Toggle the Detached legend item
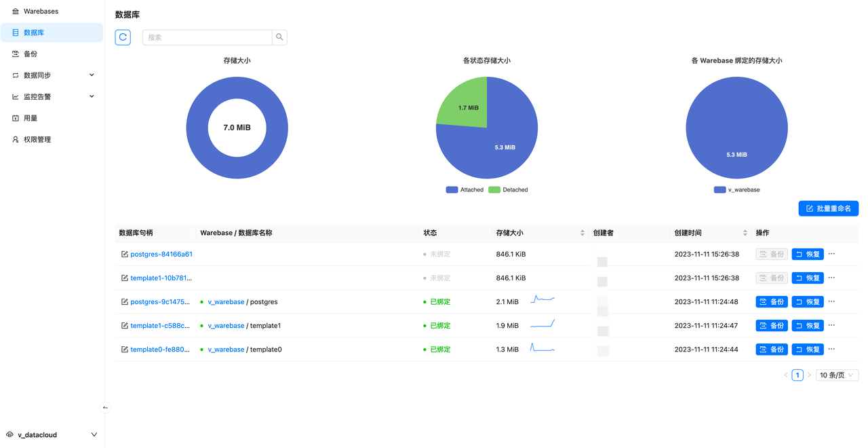Image resolution: width=868 pixels, height=448 pixels. pyautogui.click(x=508, y=190)
